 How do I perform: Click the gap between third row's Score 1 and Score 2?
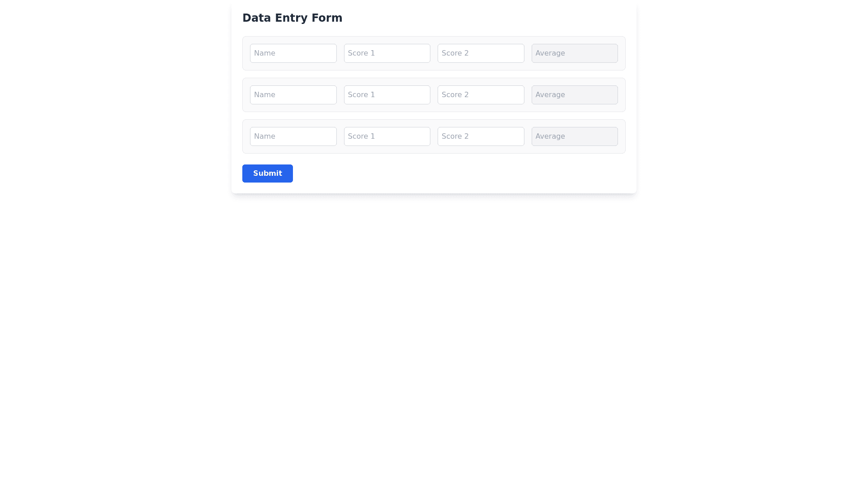tap(434, 136)
